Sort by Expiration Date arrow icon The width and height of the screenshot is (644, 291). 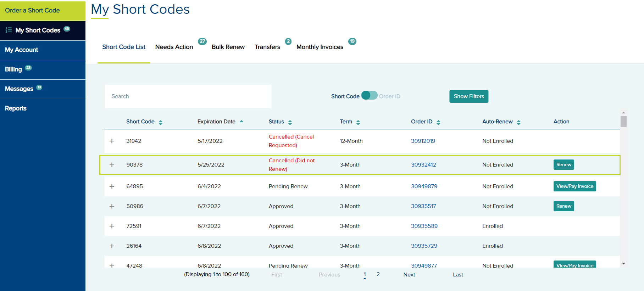241,122
